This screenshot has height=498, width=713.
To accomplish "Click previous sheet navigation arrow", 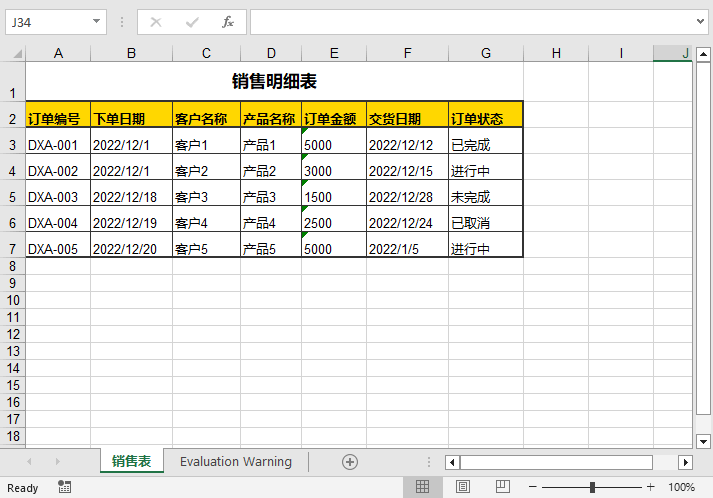I will tap(29, 462).
